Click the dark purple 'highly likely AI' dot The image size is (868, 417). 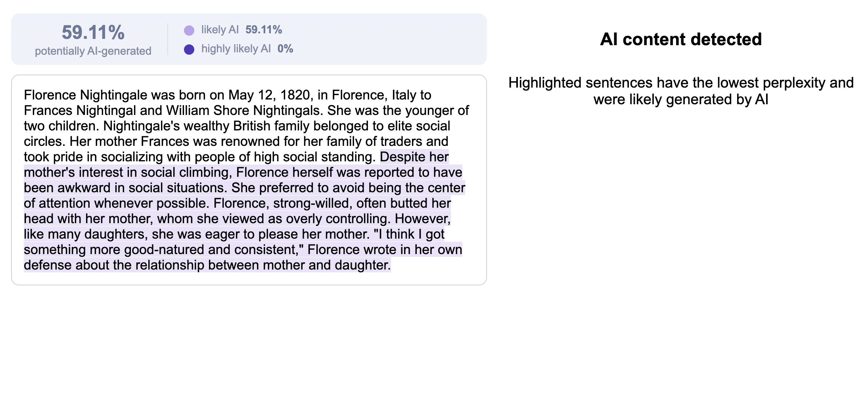click(189, 49)
